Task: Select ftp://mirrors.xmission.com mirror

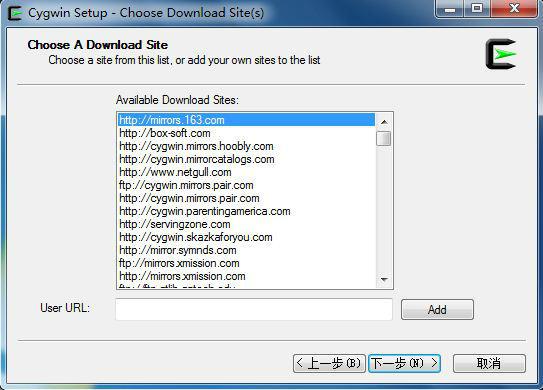Action: (246, 263)
